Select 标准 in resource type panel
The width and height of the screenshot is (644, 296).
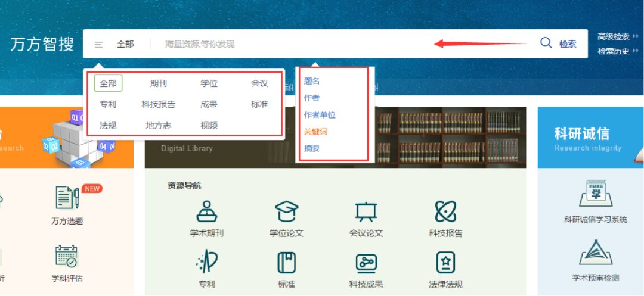coord(259,105)
